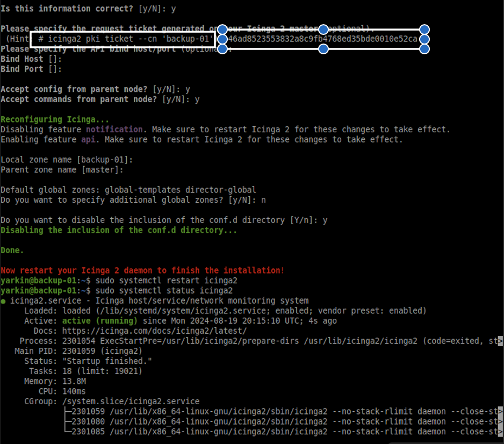Viewport: 504px width, 444px height.
Task: Click the middle-right selection resize handle
Action: point(424,39)
